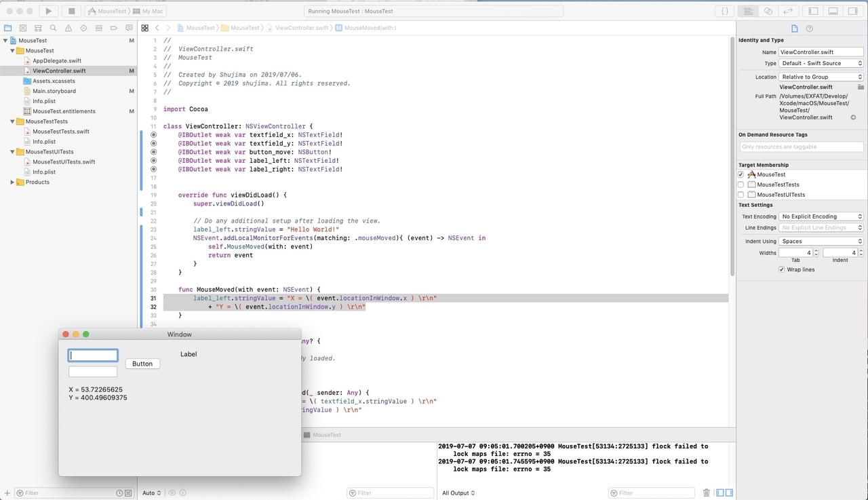Viewport: 868px width, 500px height.
Task: Click the add (+) button in navigator footer
Action: click(x=7, y=493)
